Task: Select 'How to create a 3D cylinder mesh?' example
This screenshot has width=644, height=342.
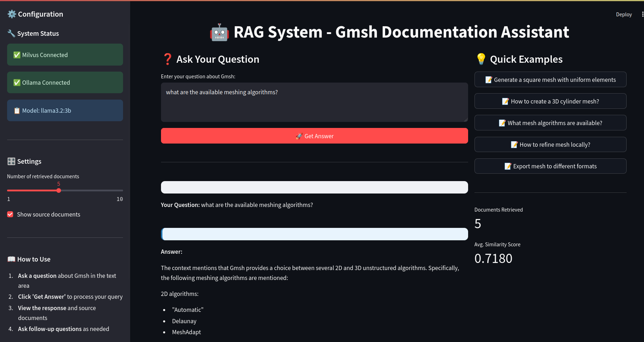Action: click(550, 101)
